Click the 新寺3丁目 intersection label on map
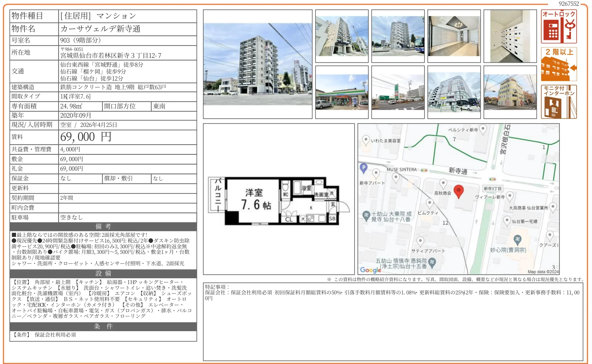Image resolution: width=592 pixels, height=364 pixels. coord(493,188)
